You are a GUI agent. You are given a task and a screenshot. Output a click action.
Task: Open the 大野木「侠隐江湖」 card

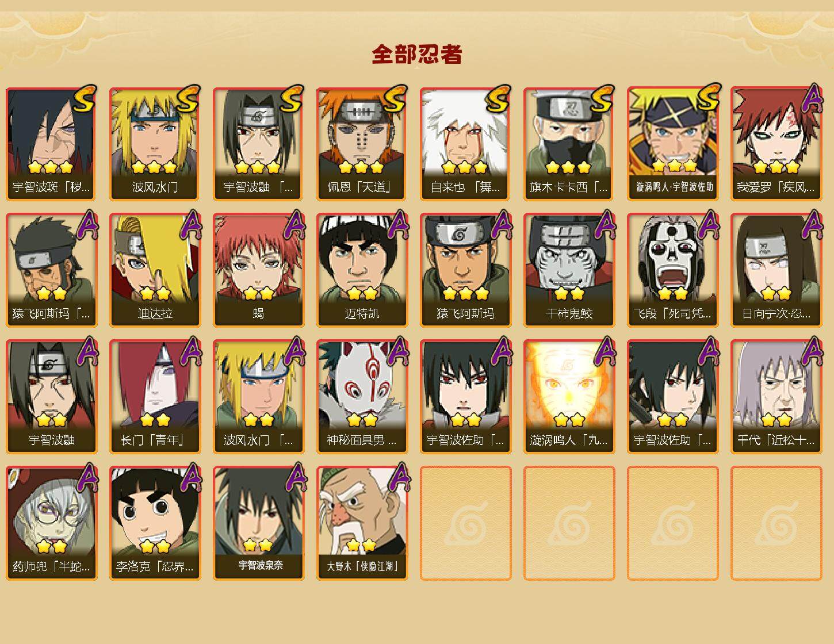coord(362,523)
